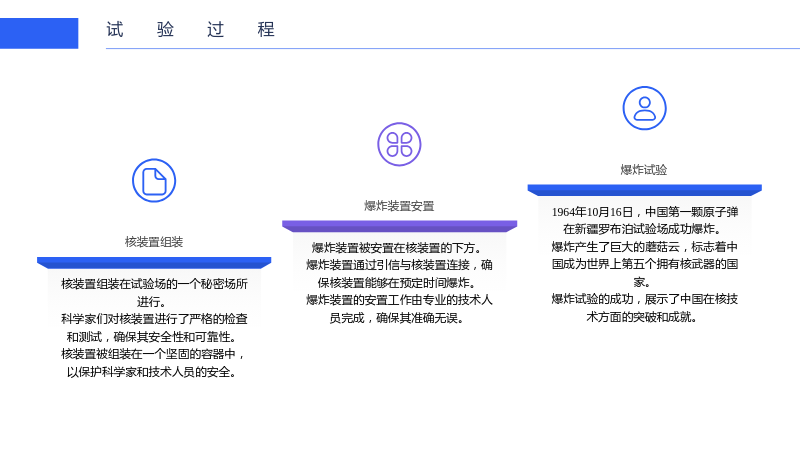The width and height of the screenshot is (800, 450).
Task: Click the blue rectangle beside the title
Action: 39,33
